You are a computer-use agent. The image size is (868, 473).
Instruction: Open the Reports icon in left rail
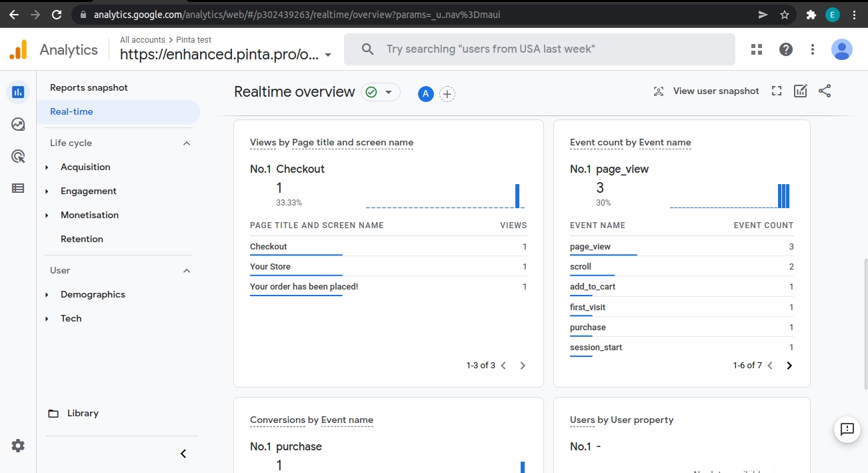click(18, 92)
